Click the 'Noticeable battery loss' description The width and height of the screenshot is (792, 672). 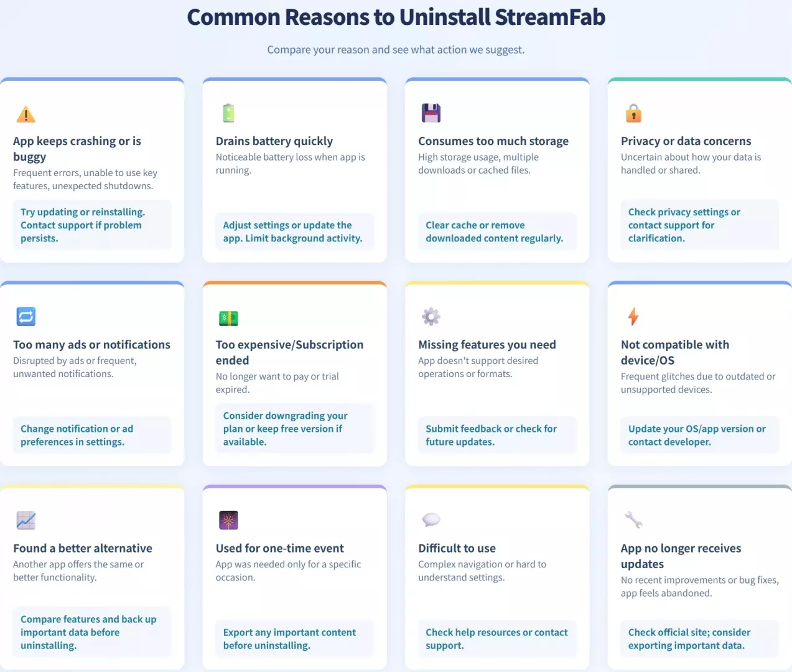[290, 164]
